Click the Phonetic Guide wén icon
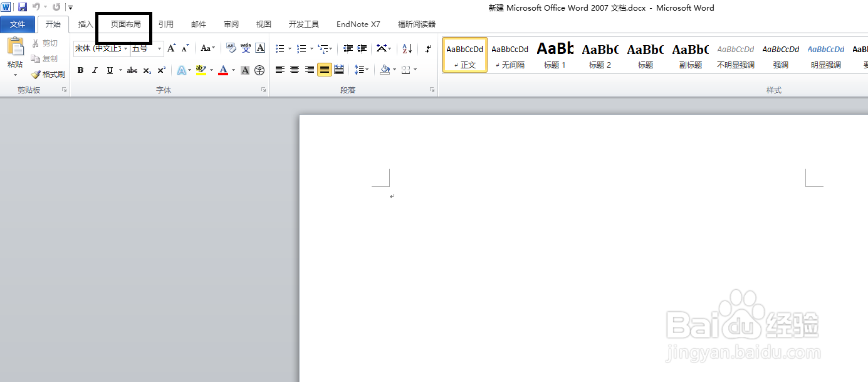This screenshot has height=382, width=868. point(246,48)
